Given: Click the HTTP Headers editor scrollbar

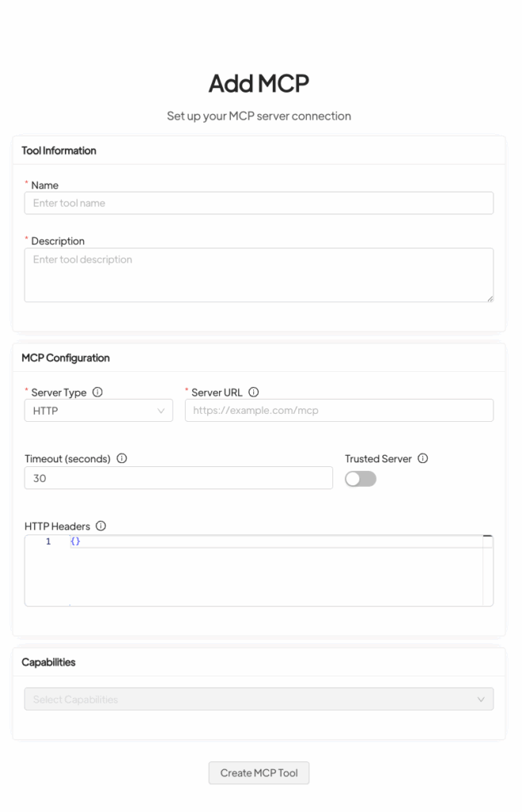Looking at the screenshot, I should click(488, 571).
